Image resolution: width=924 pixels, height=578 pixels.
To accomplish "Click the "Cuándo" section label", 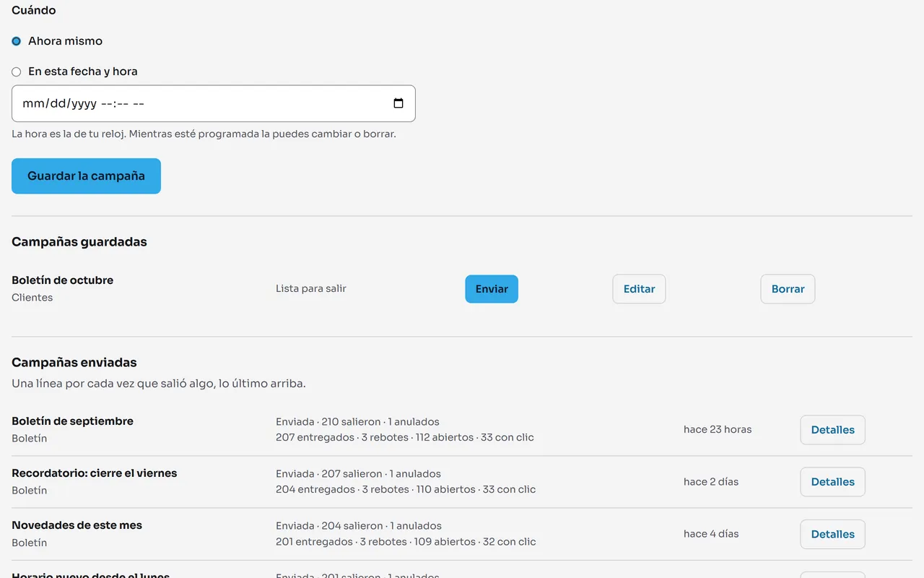I will tap(34, 10).
